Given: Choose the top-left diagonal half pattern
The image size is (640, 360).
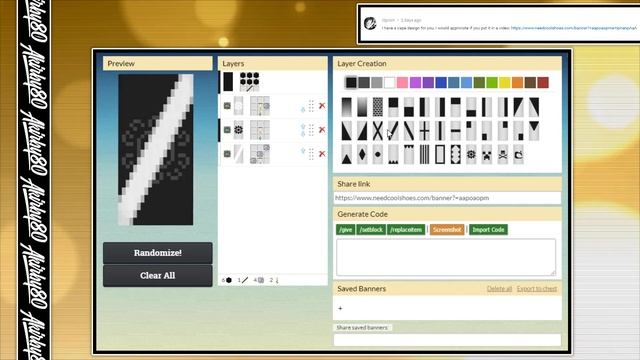Looking at the screenshot, I should point(518,107).
